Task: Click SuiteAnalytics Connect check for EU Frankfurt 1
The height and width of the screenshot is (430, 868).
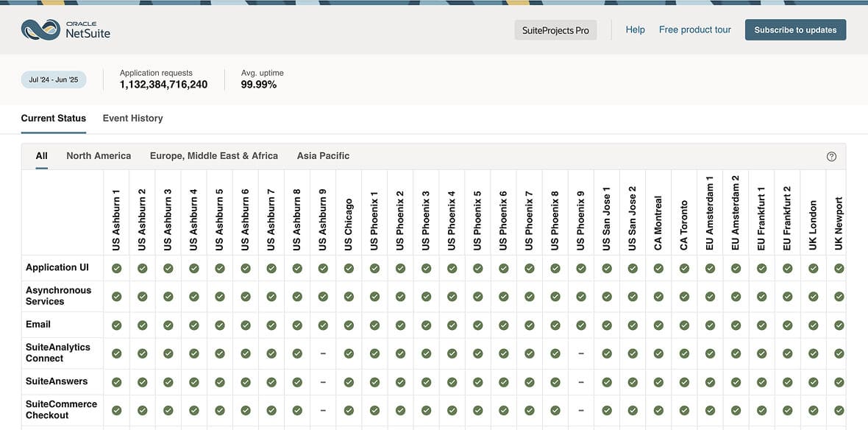Action: tap(761, 353)
